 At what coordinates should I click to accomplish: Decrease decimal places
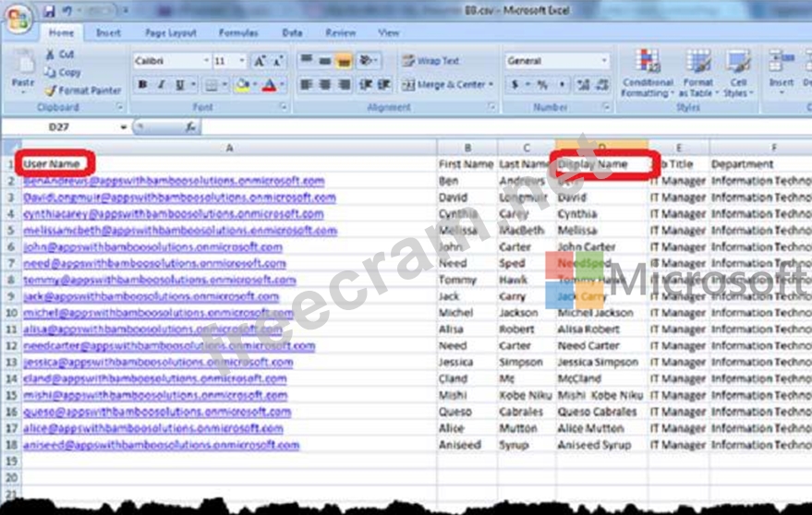click(602, 84)
